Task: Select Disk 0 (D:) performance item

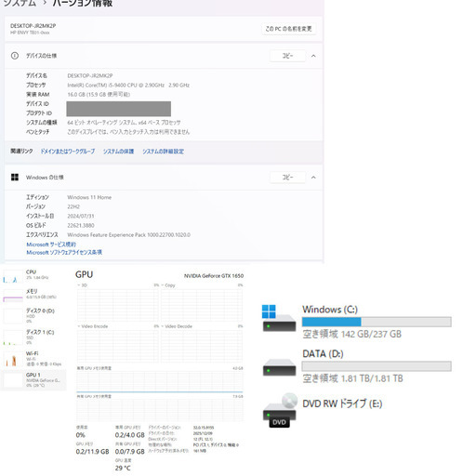Action: pos(33,315)
